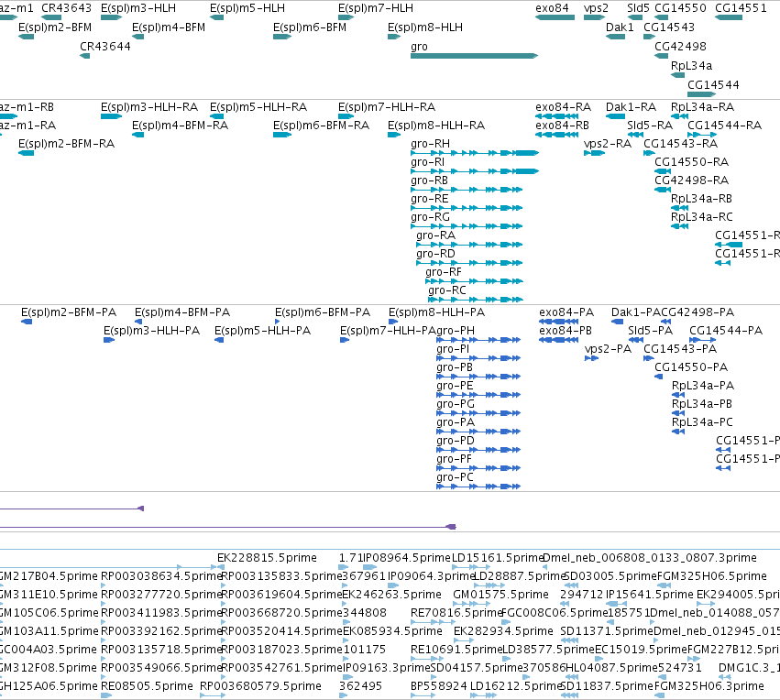780x700 pixels.
Task: Click the gro-RF transcript glyph
Action: (x=474, y=281)
